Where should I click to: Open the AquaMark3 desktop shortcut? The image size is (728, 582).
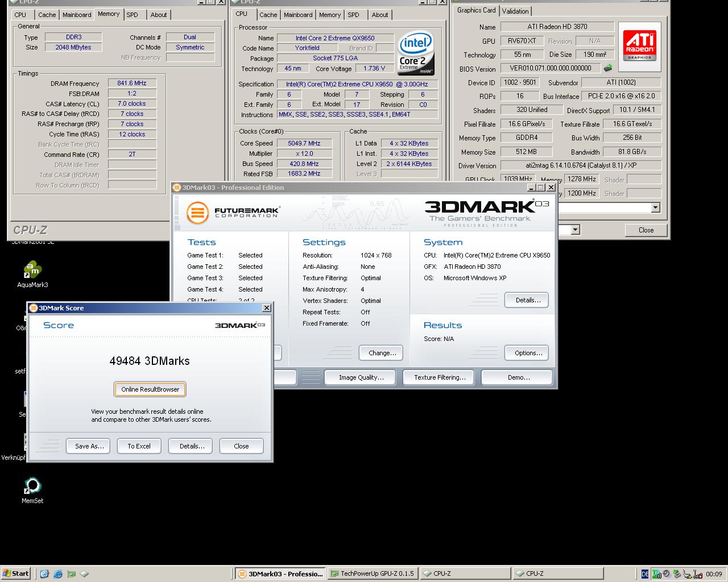[x=32, y=275]
